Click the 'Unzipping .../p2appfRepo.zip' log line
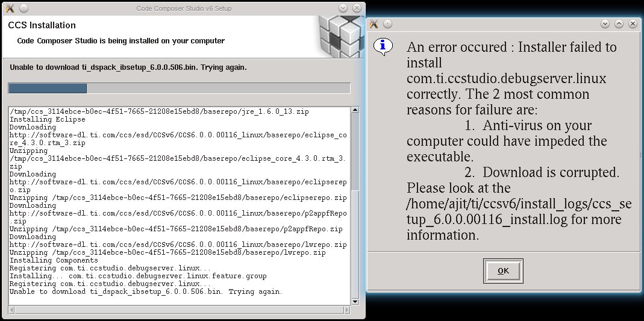 pyautogui.click(x=176, y=229)
